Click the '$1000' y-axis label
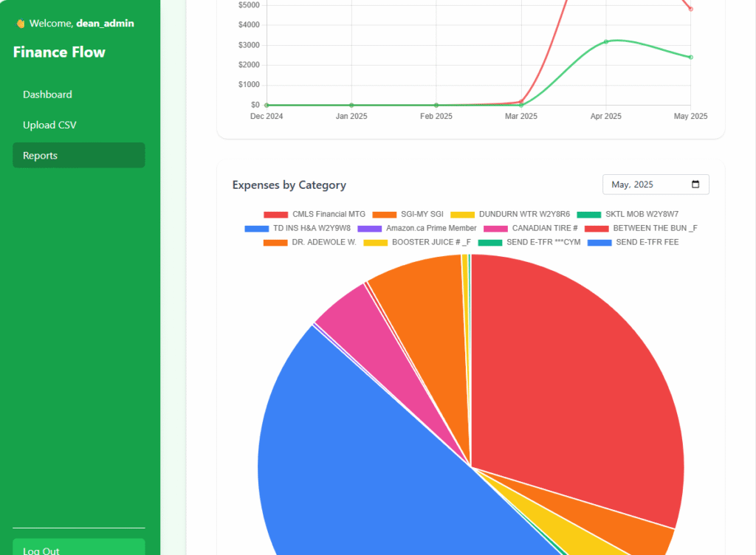Image resolution: width=756 pixels, height=555 pixels. click(x=249, y=84)
